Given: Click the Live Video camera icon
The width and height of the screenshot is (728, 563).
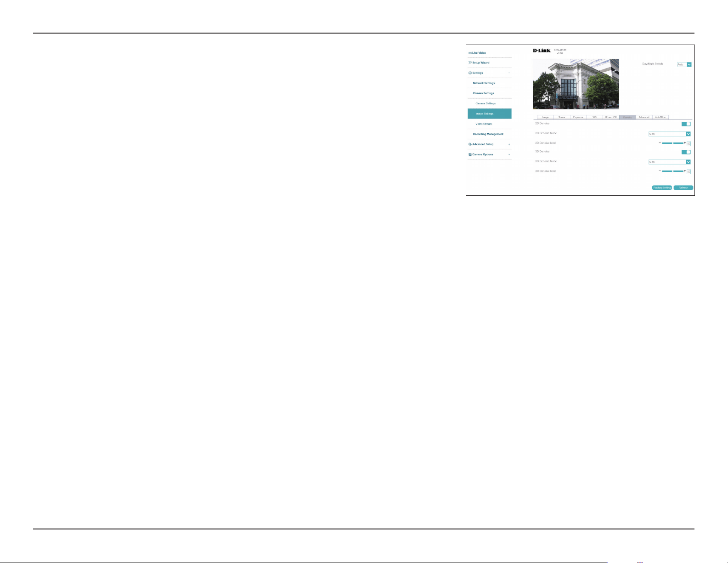Looking at the screenshot, I should 470,53.
